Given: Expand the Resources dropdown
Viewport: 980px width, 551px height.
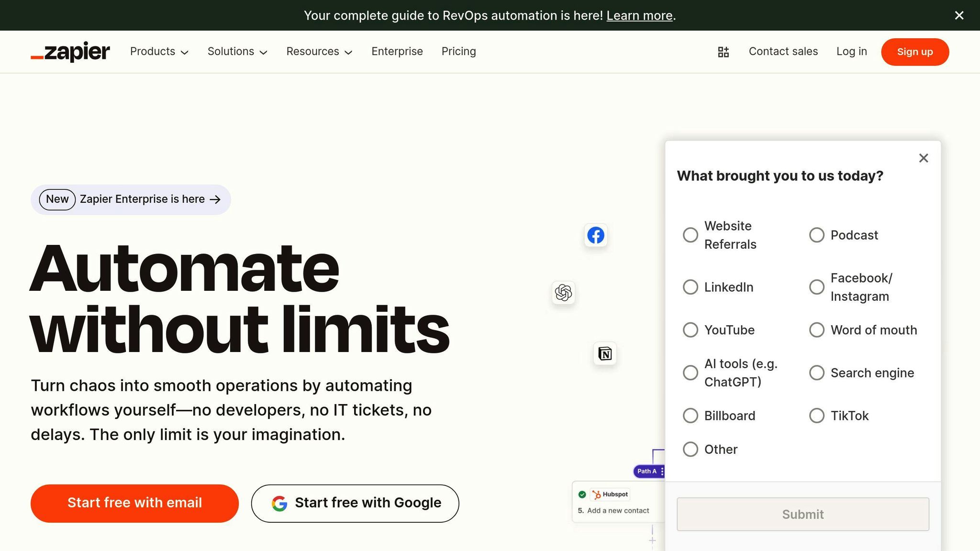Looking at the screenshot, I should coord(319,52).
